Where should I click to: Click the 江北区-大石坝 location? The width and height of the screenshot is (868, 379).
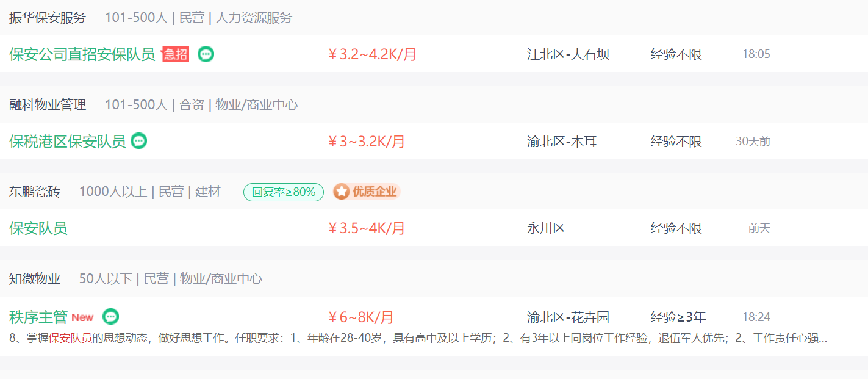pyautogui.click(x=568, y=54)
